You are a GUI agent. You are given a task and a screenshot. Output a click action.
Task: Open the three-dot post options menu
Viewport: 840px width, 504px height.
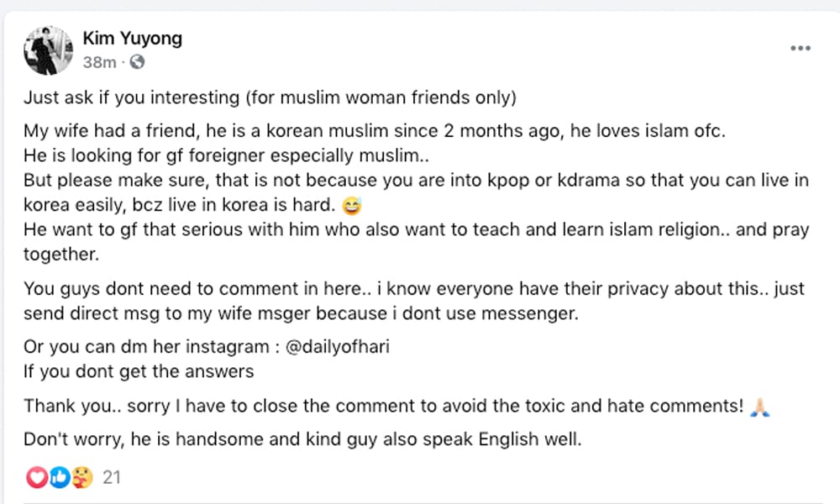(800, 49)
